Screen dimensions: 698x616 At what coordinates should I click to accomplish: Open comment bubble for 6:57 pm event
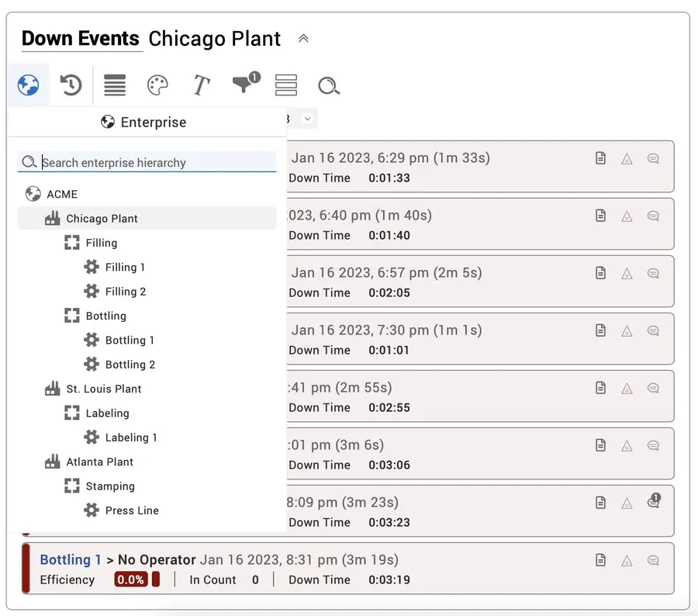pyautogui.click(x=653, y=274)
